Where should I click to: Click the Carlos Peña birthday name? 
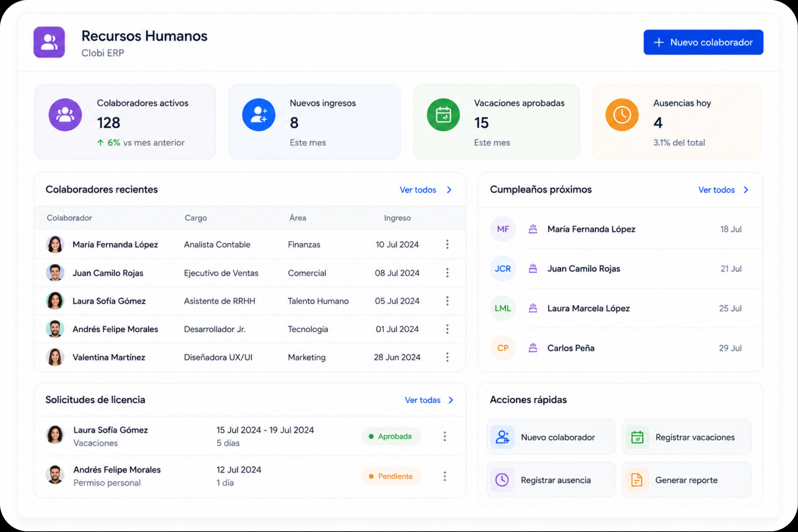pos(571,348)
